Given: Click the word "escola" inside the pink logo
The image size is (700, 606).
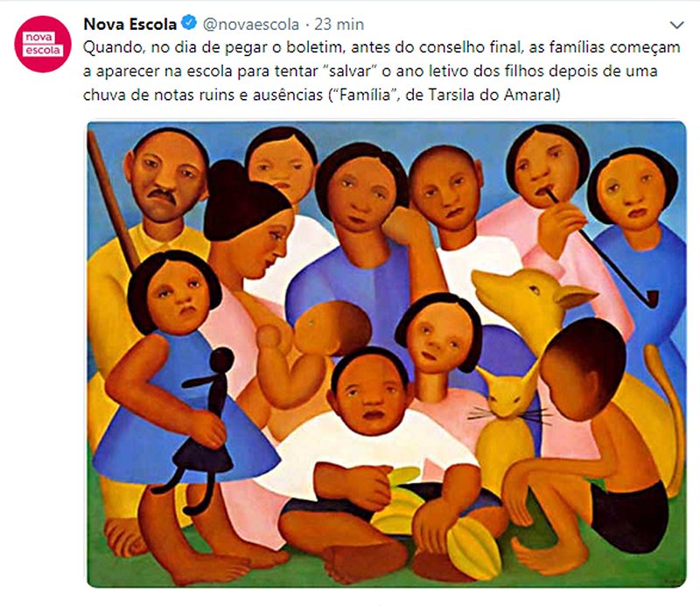Looking at the screenshot, I should pyautogui.click(x=42, y=51).
